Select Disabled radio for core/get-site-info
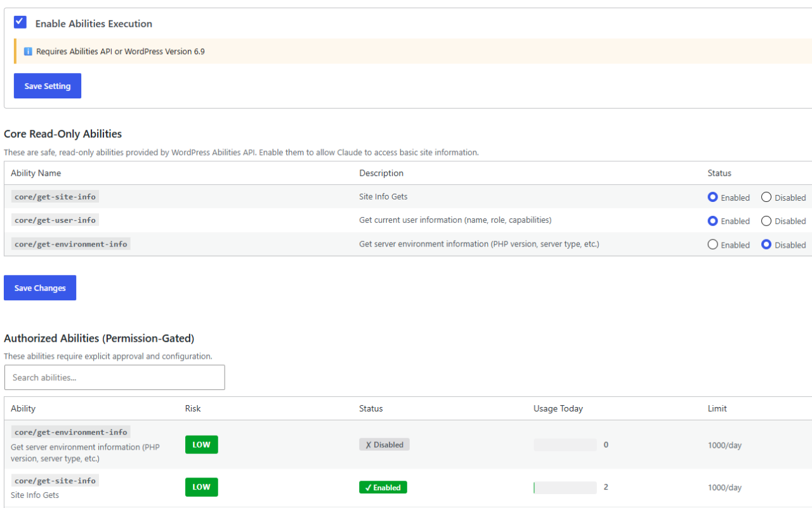This screenshot has width=812, height=508. point(766,197)
